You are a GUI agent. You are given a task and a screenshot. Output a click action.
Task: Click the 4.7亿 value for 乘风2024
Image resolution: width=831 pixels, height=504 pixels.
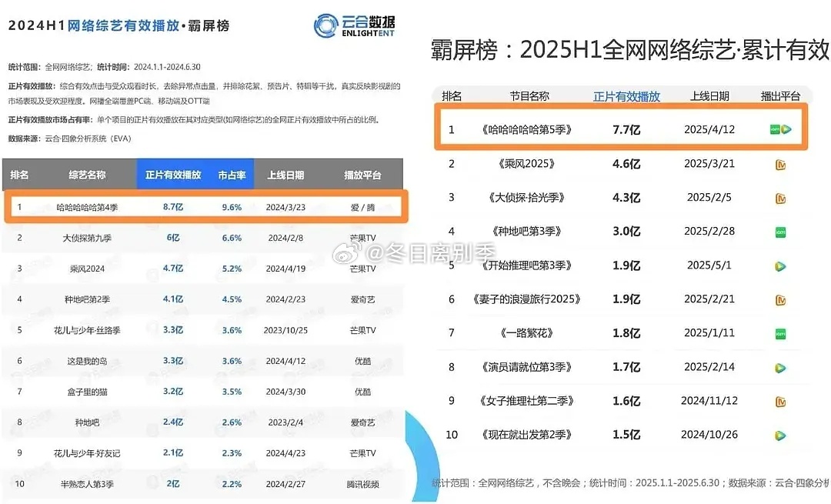(x=173, y=269)
